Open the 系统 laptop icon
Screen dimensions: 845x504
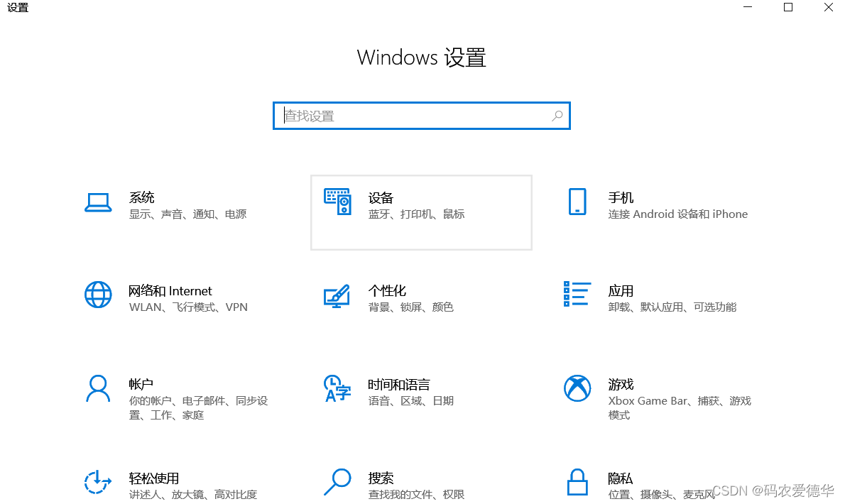[98, 202]
